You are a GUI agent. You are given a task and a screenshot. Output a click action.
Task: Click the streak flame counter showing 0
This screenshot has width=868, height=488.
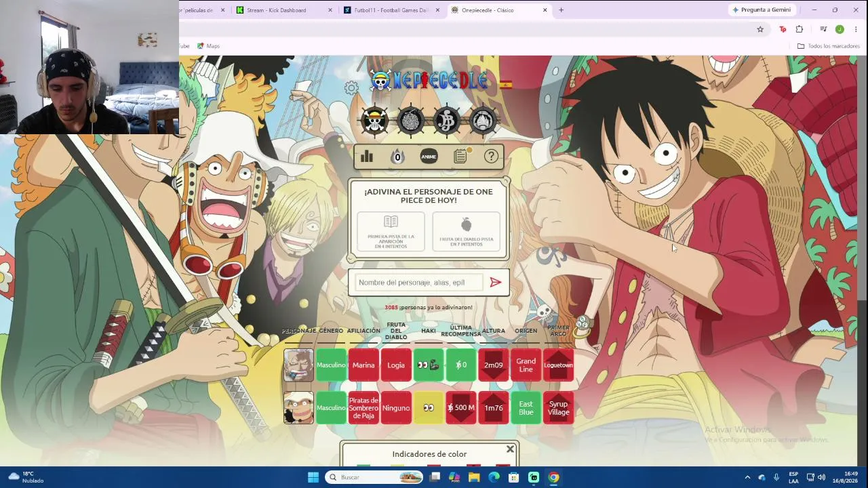tap(397, 157)
